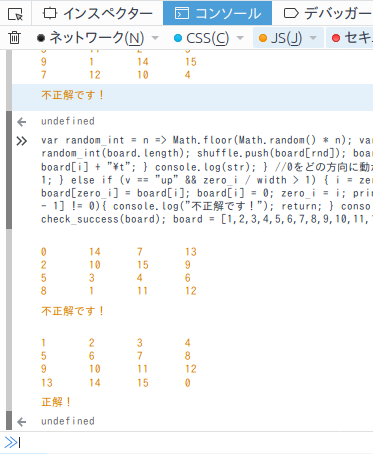Expand the ネットワーク(N) dropdown arrow
Screen dimensions: 373x454
coord(155,38)
